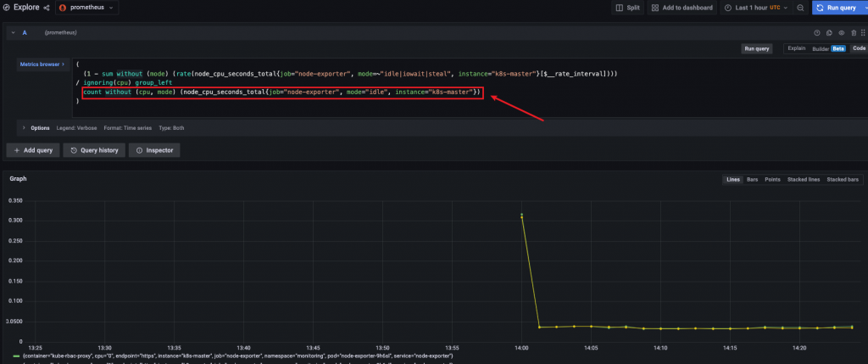Click Add to dashboard button
This screenshot has height=364, width=868.
(682, 8)
